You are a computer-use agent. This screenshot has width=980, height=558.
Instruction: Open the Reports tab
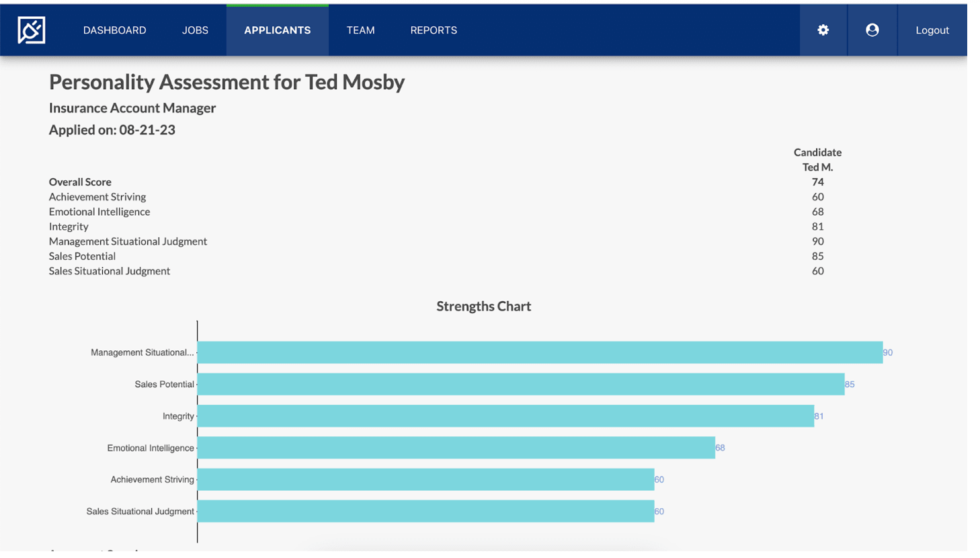coord(434,30)
